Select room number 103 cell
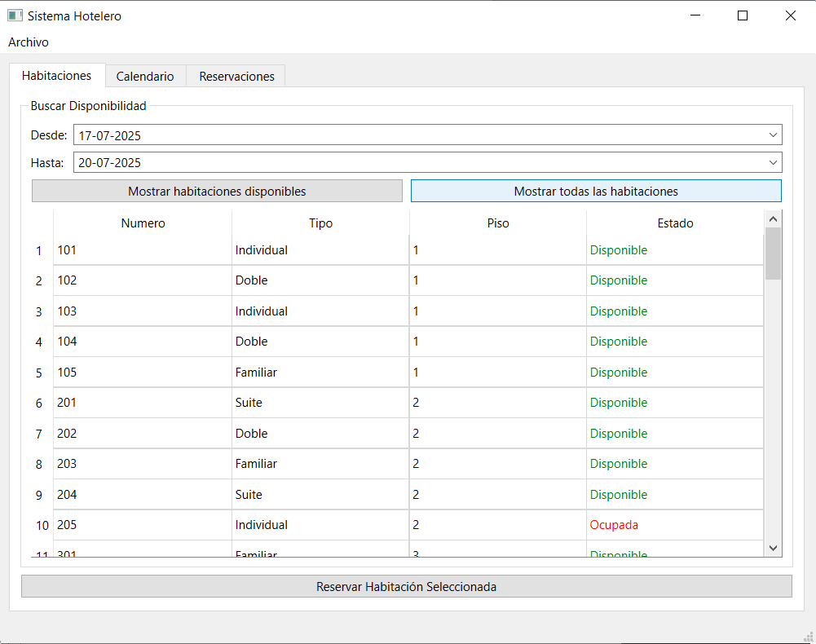The image size is (816, 644). click(x=143, y=311)
